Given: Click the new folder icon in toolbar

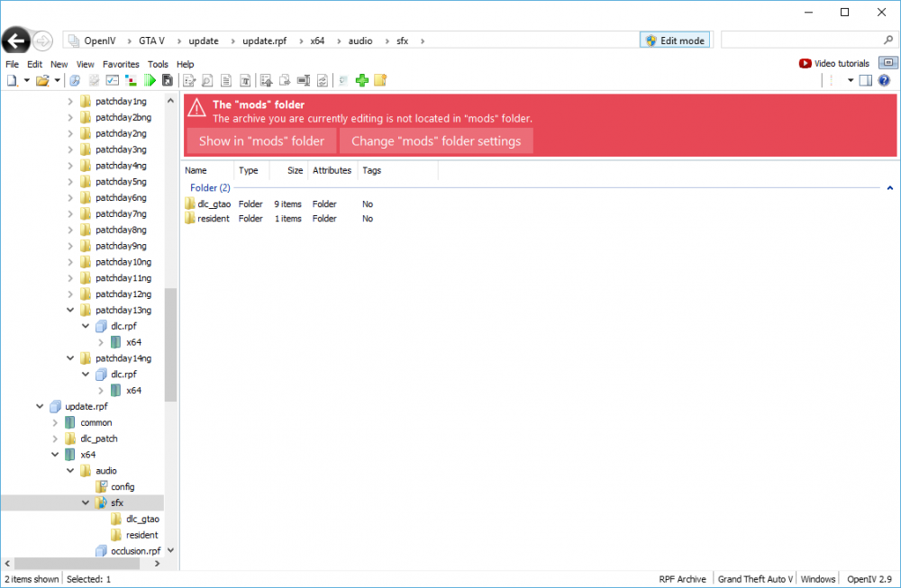Looking at the screenshot, I should (380, 80).
